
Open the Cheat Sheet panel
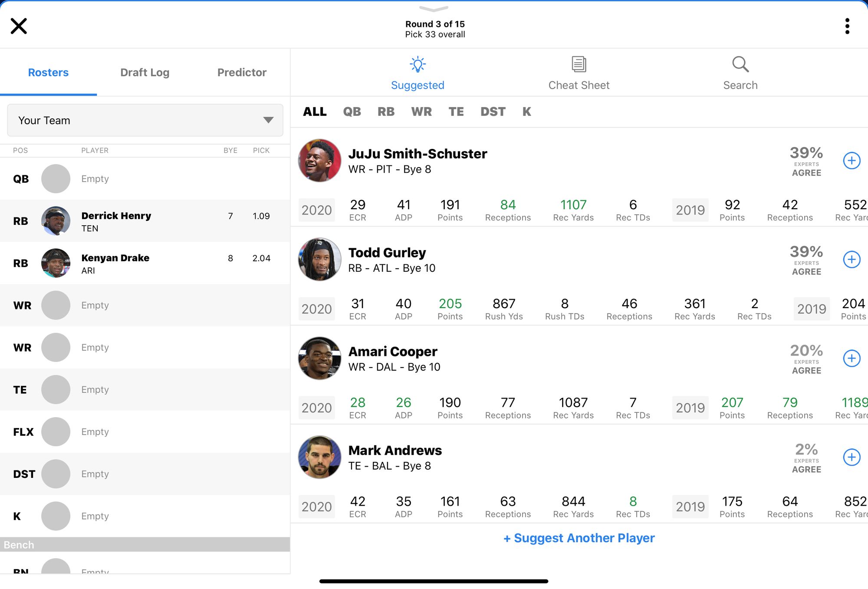click(579, 72)
